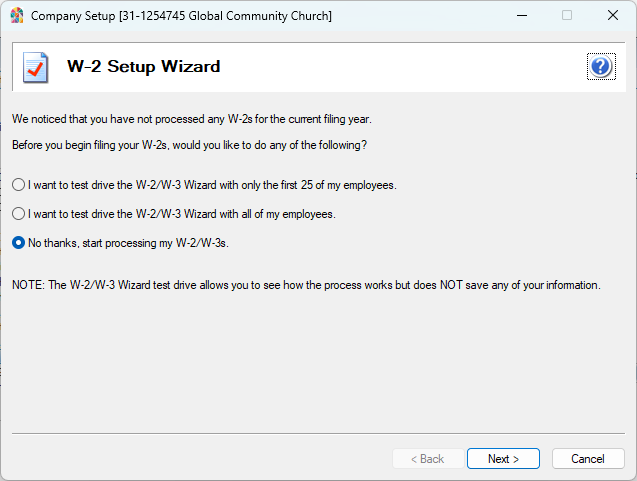Open help with the blue question mark icon

tap(600, 67)
